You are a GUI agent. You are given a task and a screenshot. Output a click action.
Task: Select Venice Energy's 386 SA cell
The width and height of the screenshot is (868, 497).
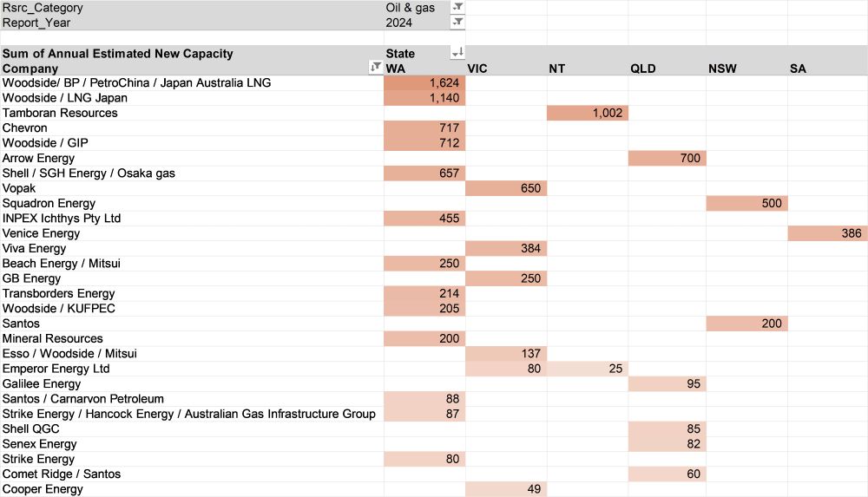point(827,233)
